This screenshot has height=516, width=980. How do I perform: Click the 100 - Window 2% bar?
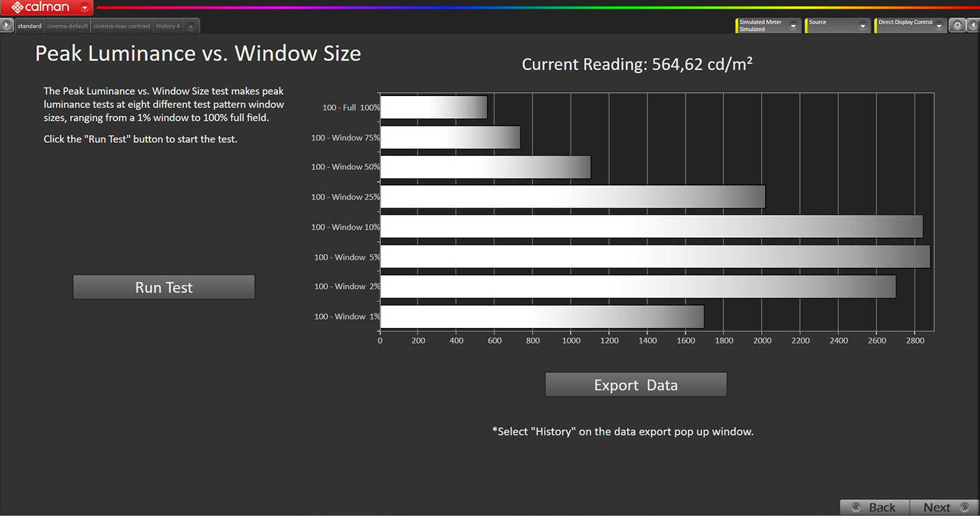tap(638, 286)
